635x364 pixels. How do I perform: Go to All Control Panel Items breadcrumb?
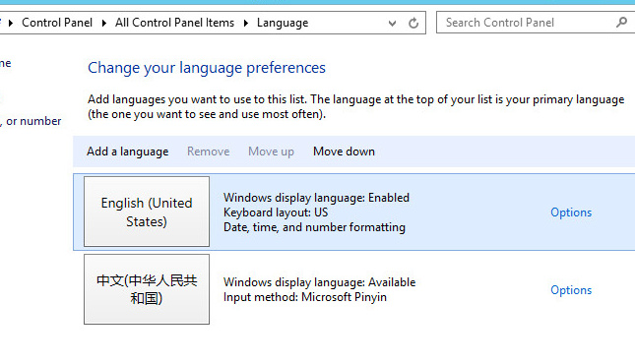click(174, 23)
